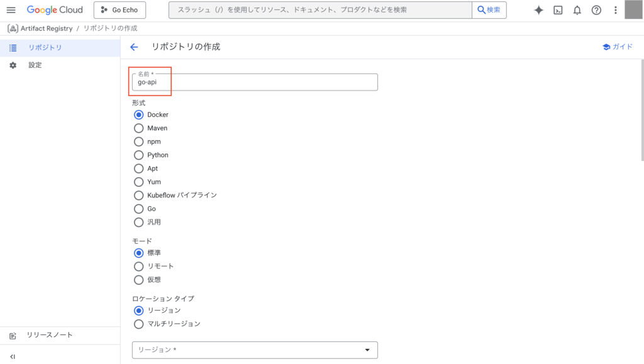Click the 名前 input field
The width and height of the screenshot is (644, 364).
coord(255,82)
